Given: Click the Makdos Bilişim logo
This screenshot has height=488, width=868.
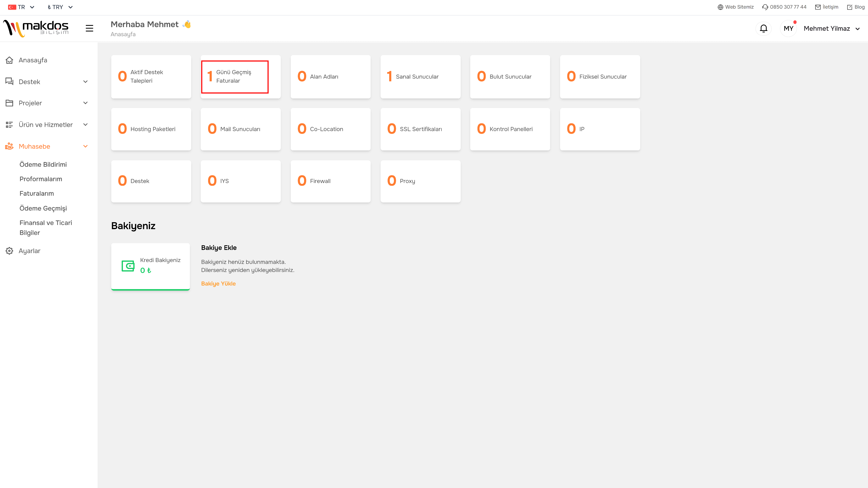Looking at the screenshot, I should pyautogui.click(x=36, y=28).
